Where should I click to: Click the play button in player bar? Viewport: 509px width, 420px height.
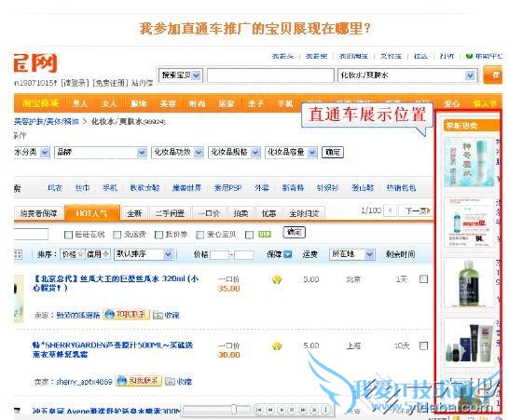282,410
